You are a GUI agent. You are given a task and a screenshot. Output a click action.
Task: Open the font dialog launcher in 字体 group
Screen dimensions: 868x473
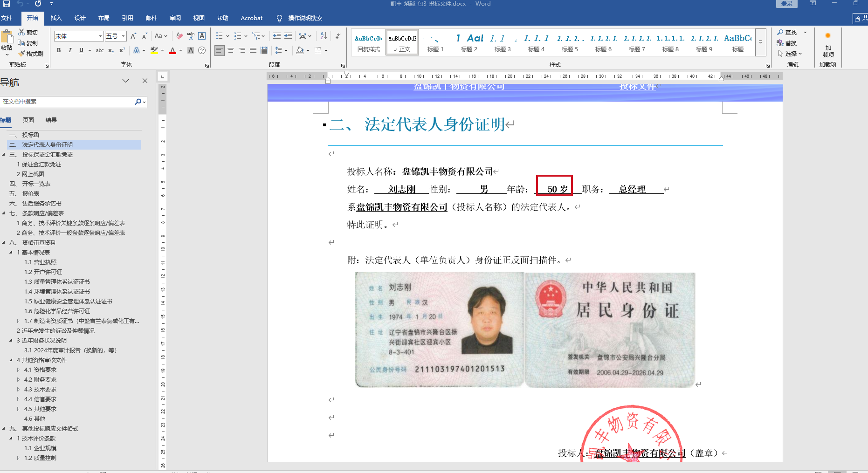(x=207, y=66)
